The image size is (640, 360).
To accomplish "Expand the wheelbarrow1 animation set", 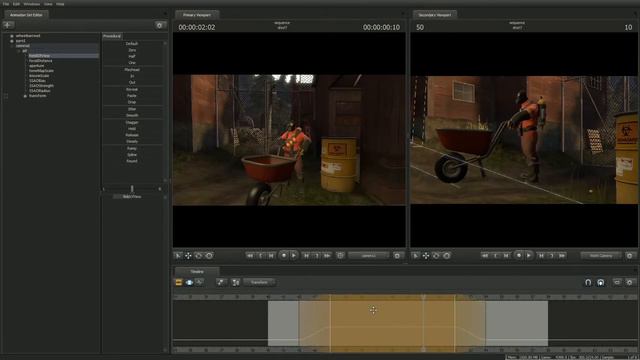I will tap(12, 36).
